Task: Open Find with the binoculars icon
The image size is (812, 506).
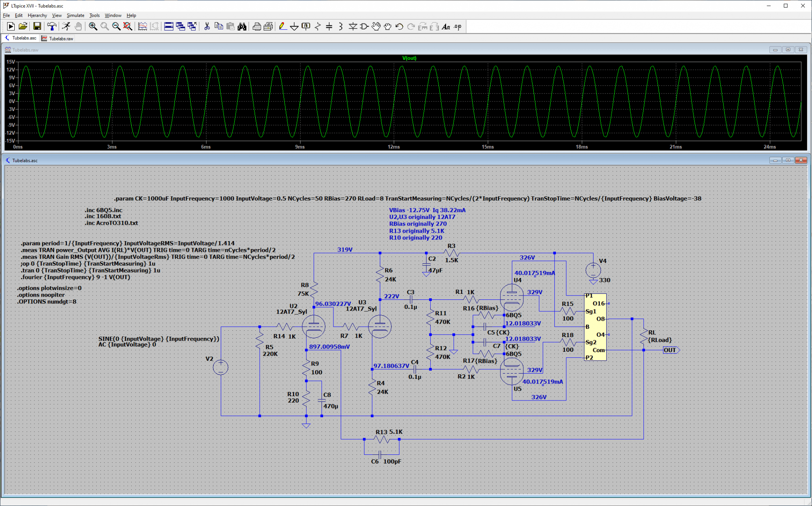Action: click(242, 27)
